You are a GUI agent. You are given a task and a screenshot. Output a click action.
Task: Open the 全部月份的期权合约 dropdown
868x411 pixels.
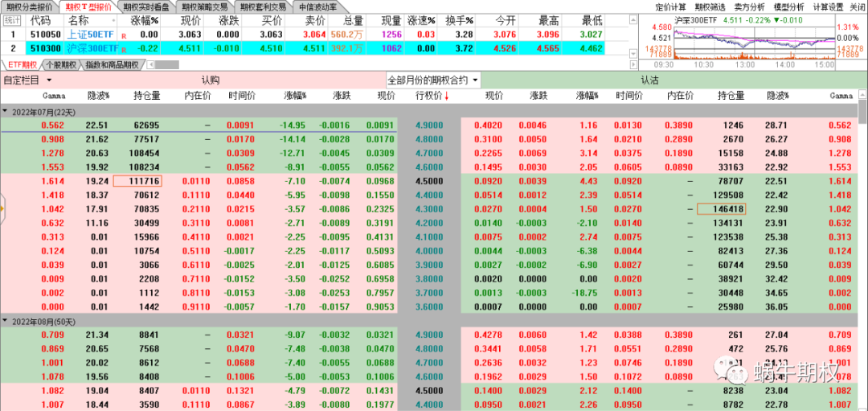pos(434,80)
